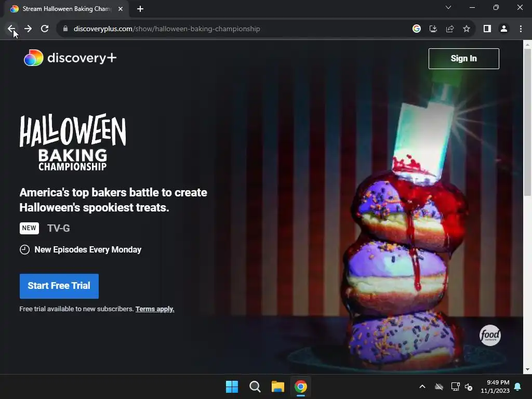This screenshot has height=399, width=532.
Task: Open the Chrome side panel
Action: [487, 29]
